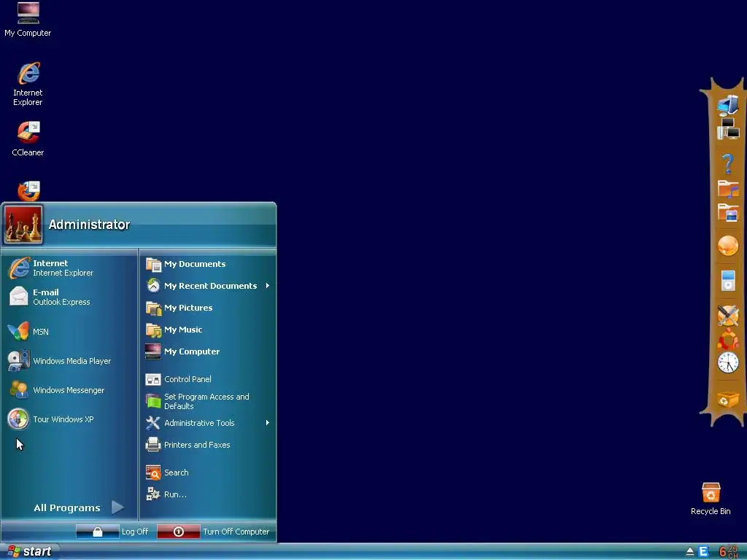
Task: Open Printers and Faxes
Action: coord(208,445)
